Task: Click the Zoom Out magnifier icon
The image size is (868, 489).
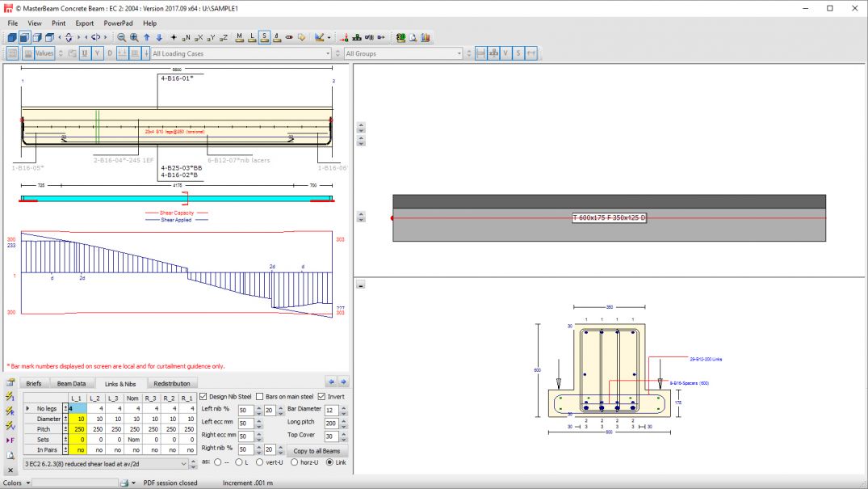Action: click(x=121, y=37)
